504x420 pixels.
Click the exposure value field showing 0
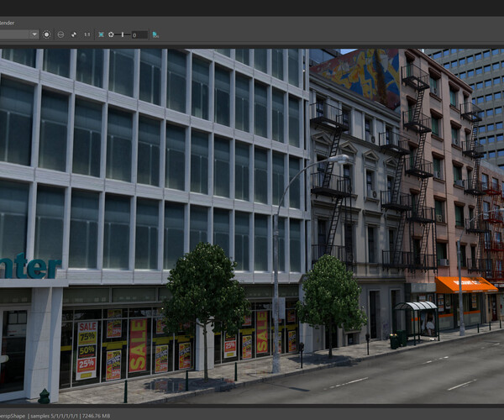139,34
